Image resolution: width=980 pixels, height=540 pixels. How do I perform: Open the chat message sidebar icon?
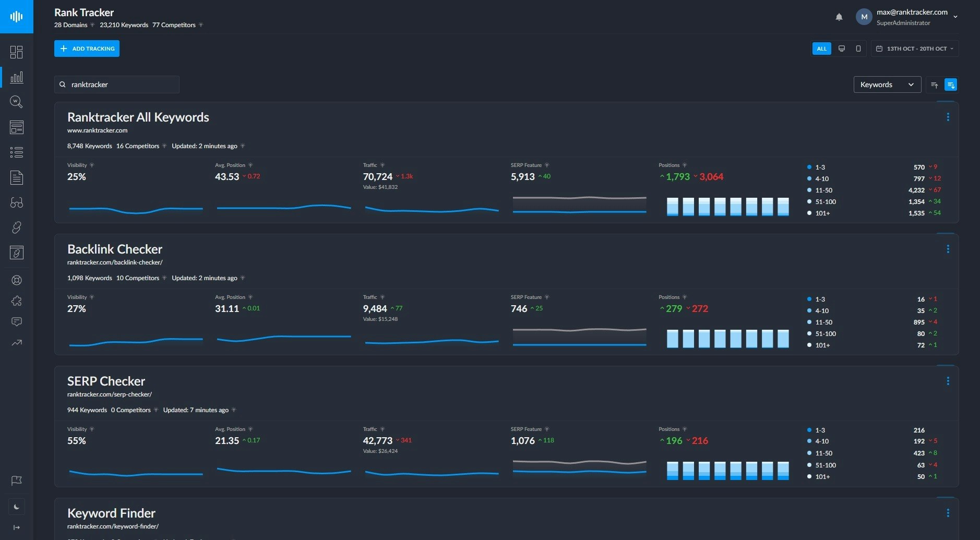tap(17, 322)
